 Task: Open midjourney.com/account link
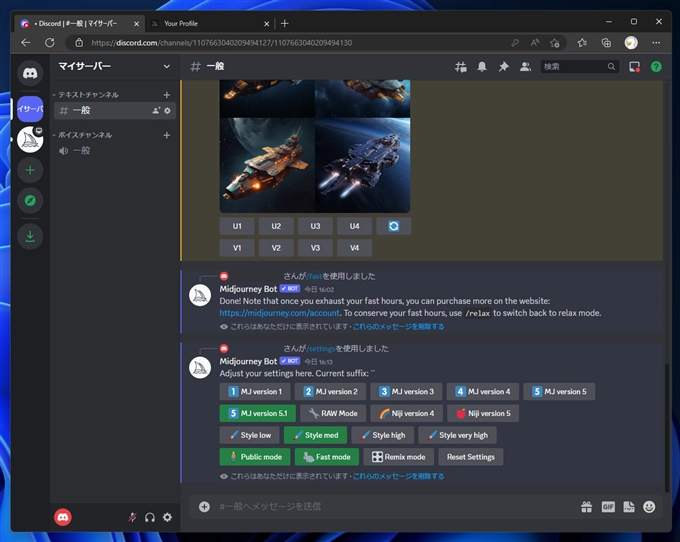click(x=280, y=313)
